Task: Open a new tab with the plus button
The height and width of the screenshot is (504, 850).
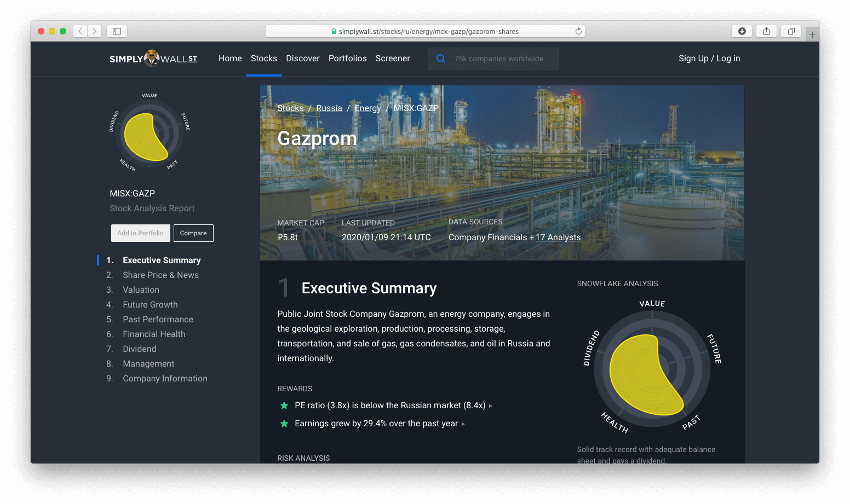Action: [812, 34]
